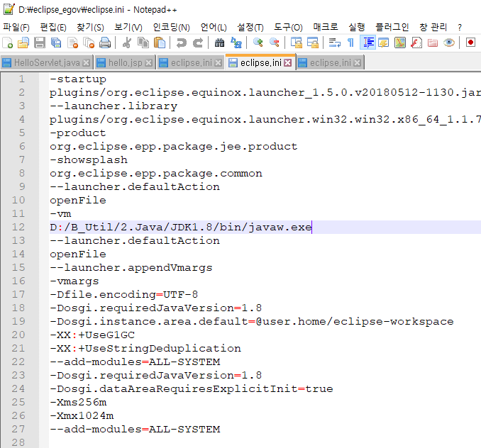Click '--launcher.library' on line 3
The width and height of the screenshot is (481, 448).
(114, 106)
